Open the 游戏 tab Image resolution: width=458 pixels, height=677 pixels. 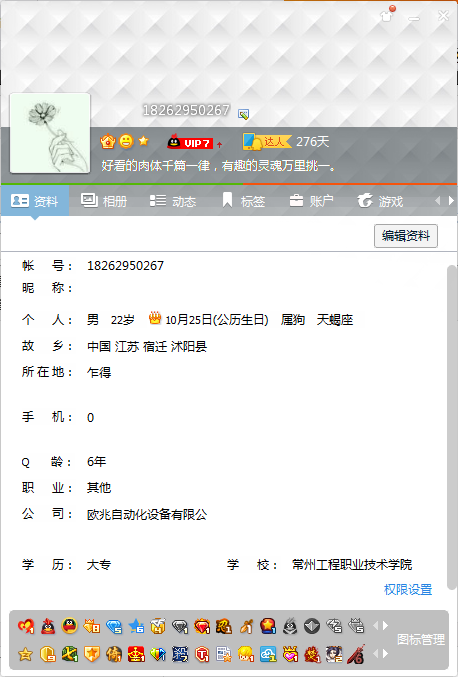pyautogui.click(x=380, y=201)
